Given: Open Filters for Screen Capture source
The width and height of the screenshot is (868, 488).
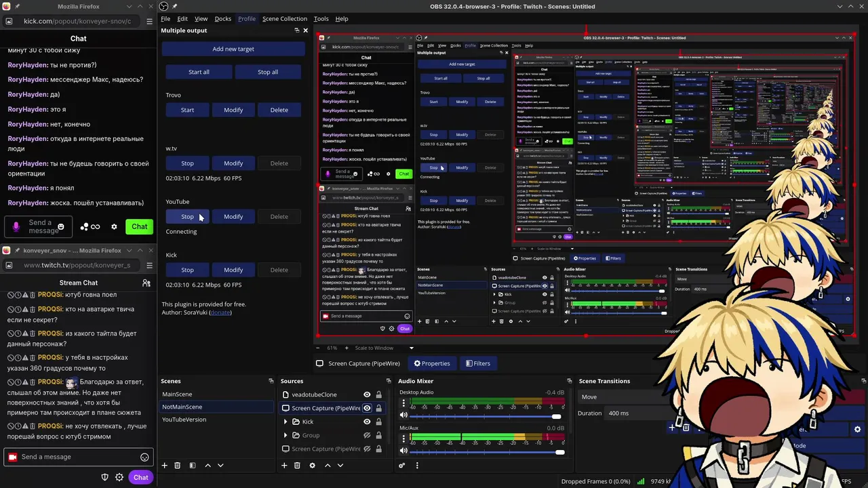Looking at the screenshot, I should tap(477, 363).
